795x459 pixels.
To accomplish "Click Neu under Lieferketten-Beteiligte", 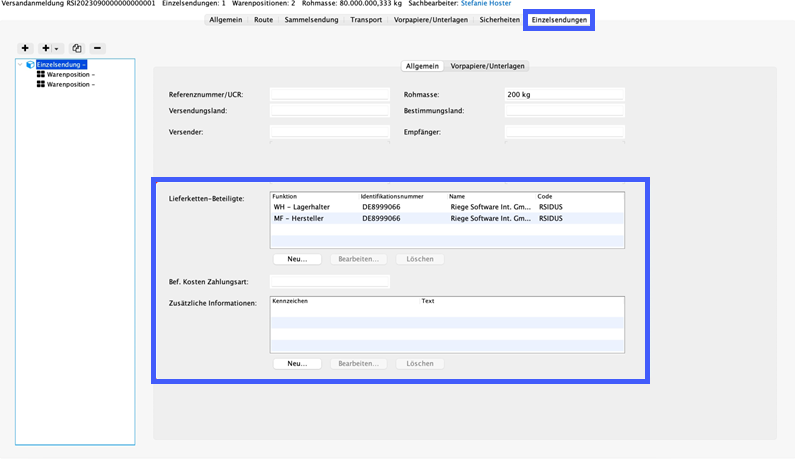I will click(x=297, y=259).
